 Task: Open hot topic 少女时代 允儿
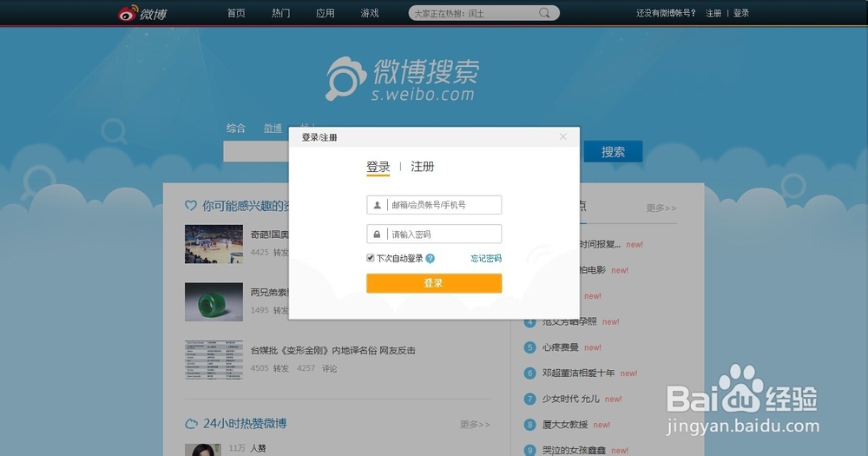(x=571, y=399)
